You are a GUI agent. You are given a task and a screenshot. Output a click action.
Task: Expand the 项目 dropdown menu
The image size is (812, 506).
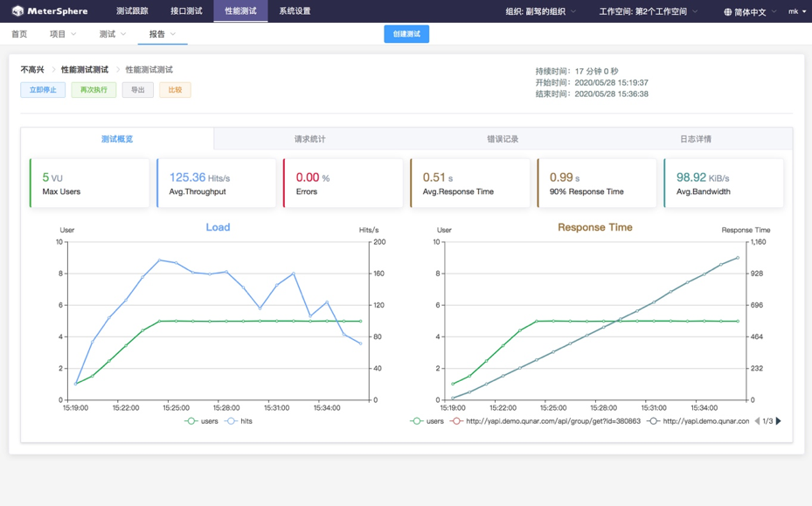(63, 34)
